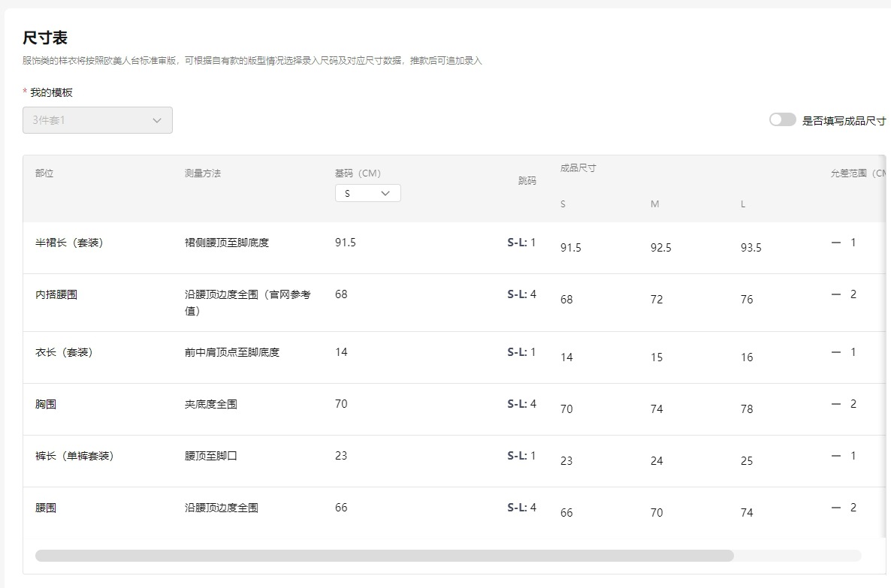Select the 胸围 row label
Screen dimensions: 891x588
point(46,404)
